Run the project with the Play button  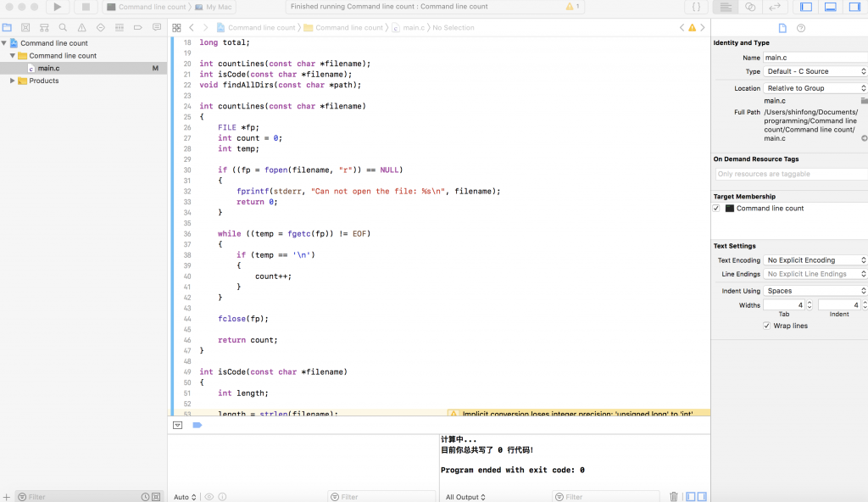(57, 7)
